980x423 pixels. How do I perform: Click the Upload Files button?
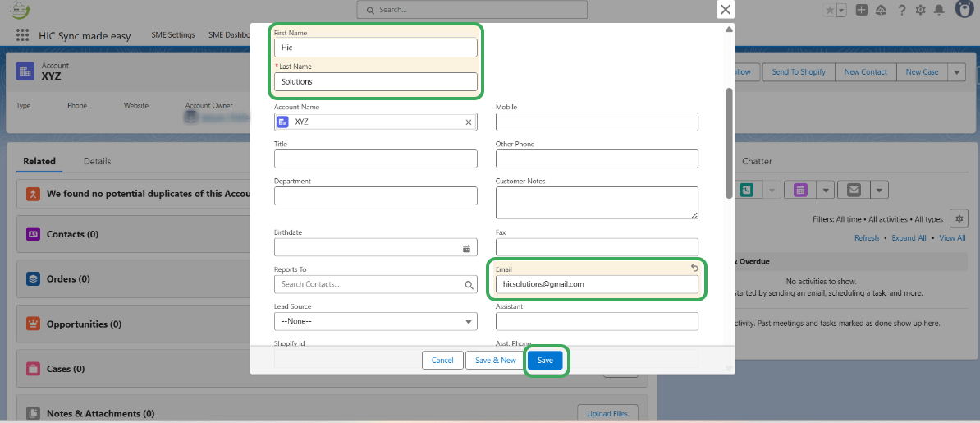coord(607,413)
